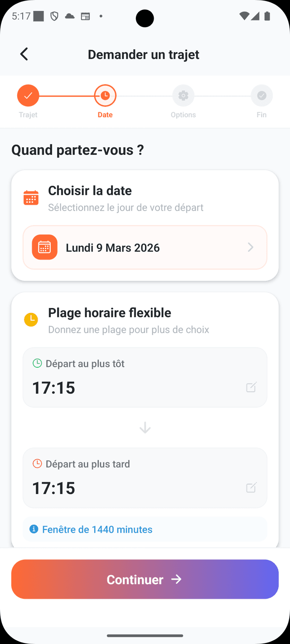Click the Fin step icon
The height and width of the screenshot is (644, 290).
point(261,95)
